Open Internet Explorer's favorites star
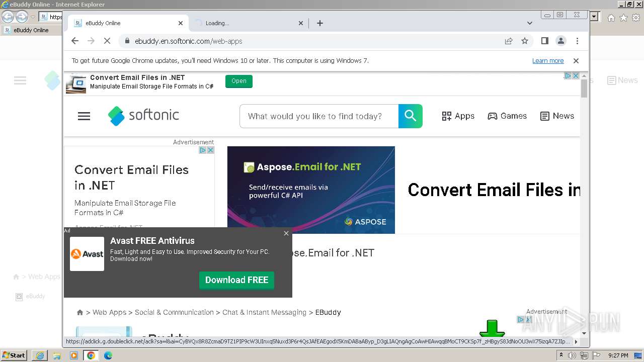This screenshot has height=362, width=644. 623,18
